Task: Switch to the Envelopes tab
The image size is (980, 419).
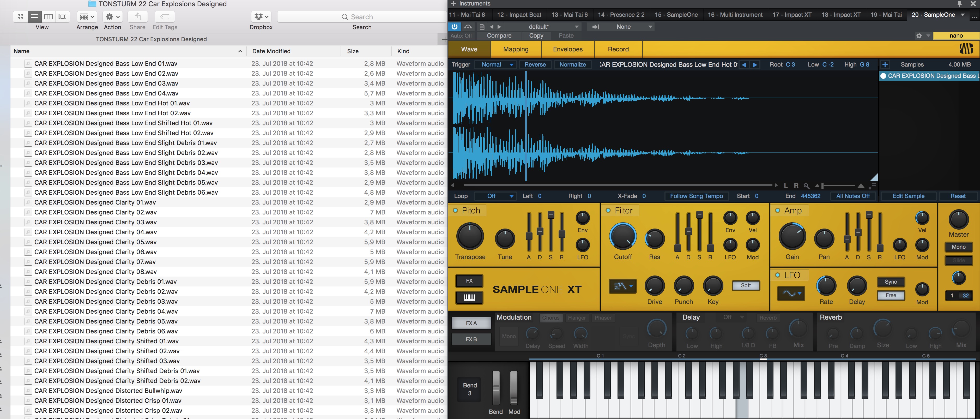Action: click(x=568, y=49)
